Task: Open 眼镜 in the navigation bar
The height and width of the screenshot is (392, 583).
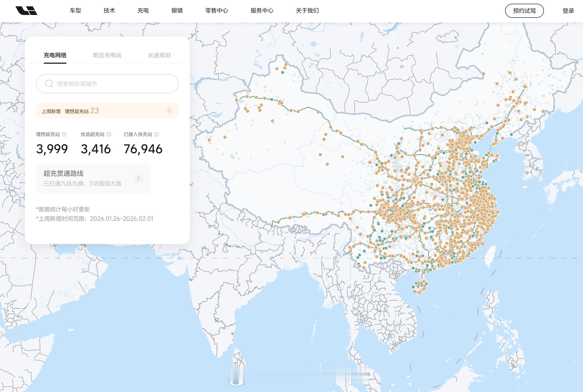Action: click(177, 11)
